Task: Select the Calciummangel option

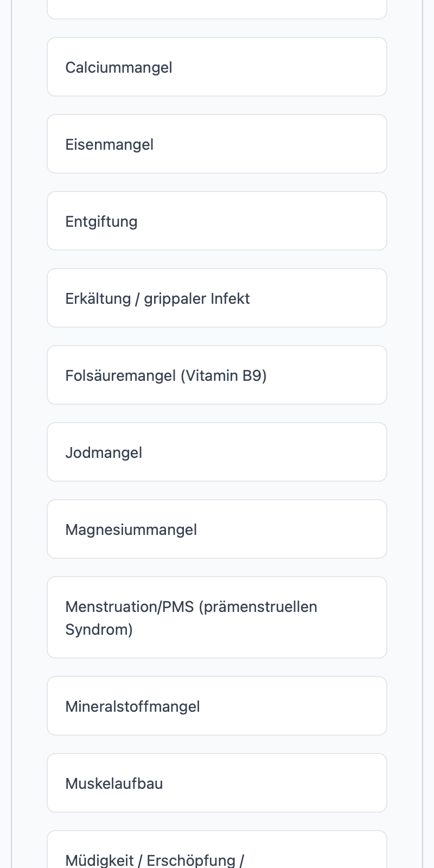Action: point(217,67)
